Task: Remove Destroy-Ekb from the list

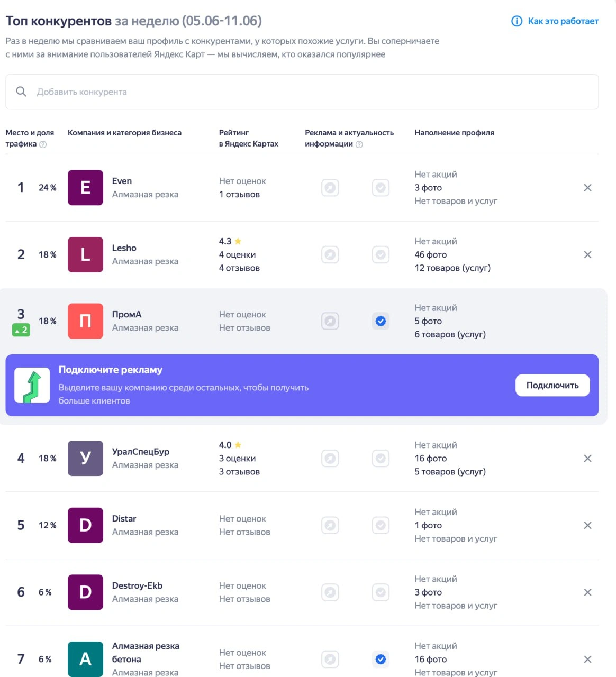Action: pyautogui.click(x=587, y=592)
